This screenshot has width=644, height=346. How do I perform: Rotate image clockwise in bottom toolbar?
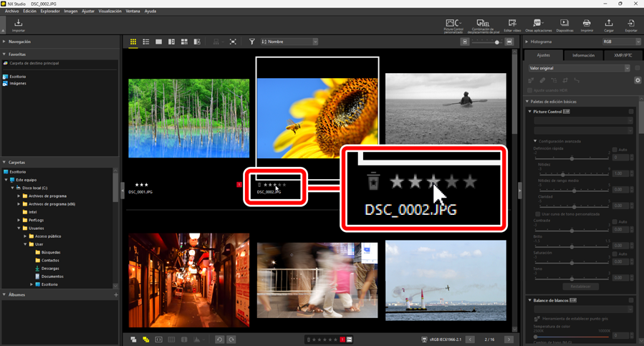(x=232, y=340)
